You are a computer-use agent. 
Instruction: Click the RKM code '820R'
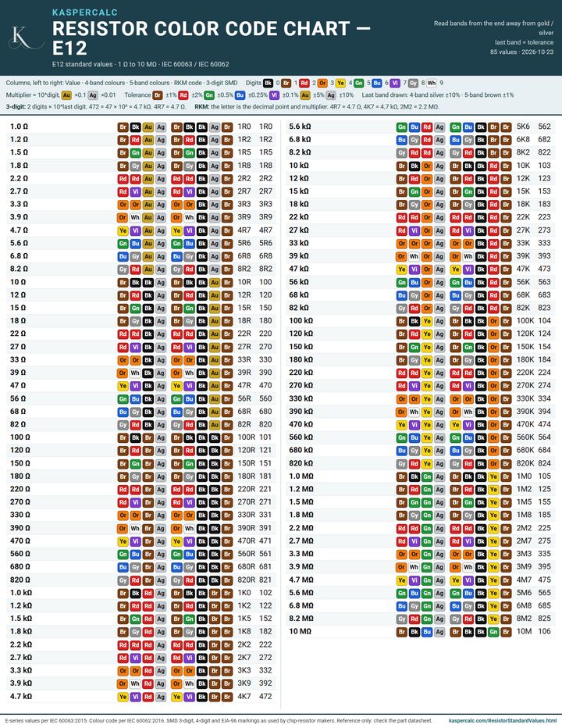click(x=247, y=580)
